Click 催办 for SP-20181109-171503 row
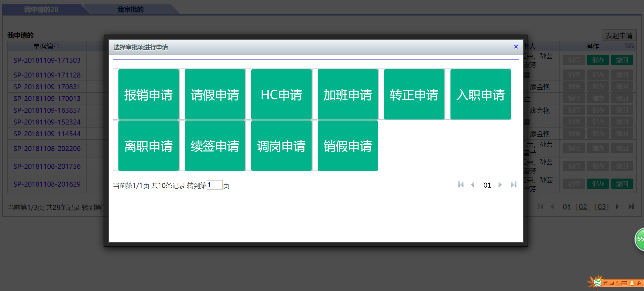The image size is (644, 291). [598, 60]
